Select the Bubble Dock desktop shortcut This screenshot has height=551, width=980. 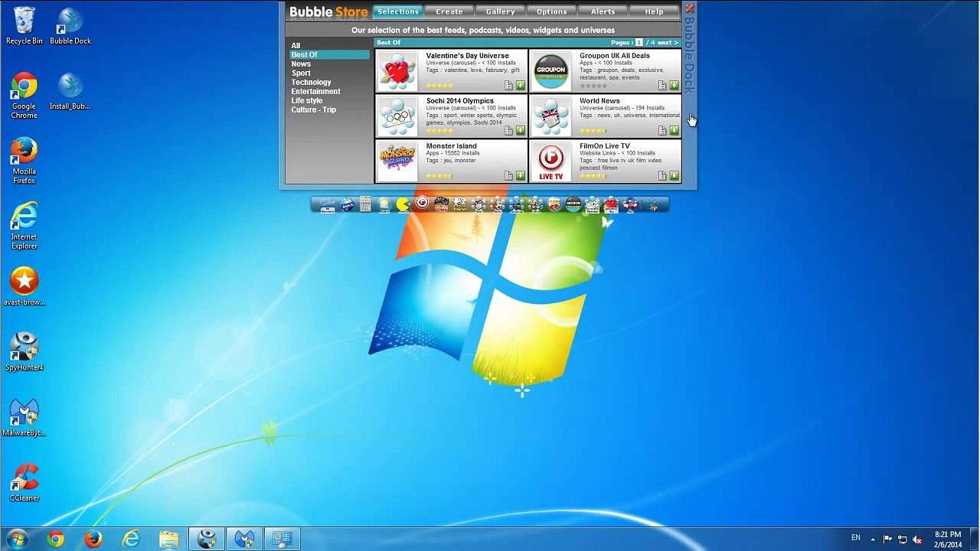point(70,26)
